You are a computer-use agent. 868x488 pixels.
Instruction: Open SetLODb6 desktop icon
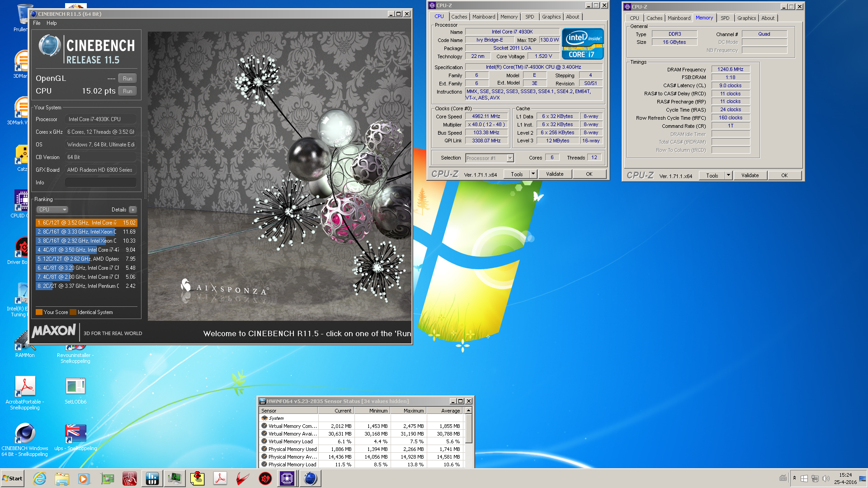[x=75, y=391]
